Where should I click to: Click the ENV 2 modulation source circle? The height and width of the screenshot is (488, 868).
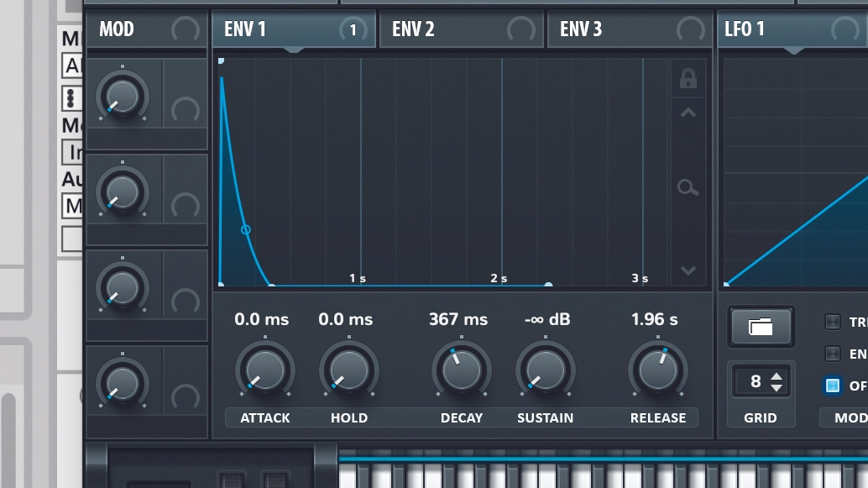pyautogui.click(x=521, y=29)
